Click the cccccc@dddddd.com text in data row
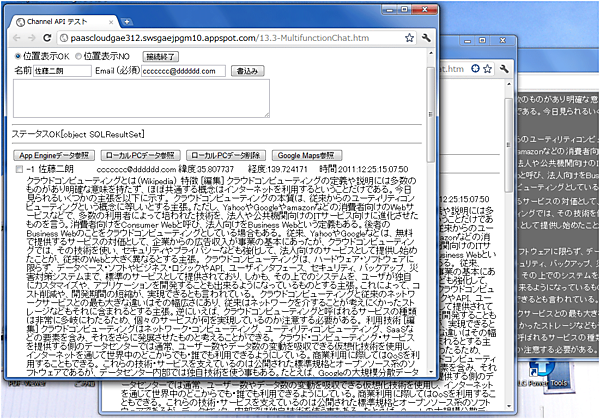Viewport: 600px width, 419px height. pyautogui.click(x=136, y=170)
